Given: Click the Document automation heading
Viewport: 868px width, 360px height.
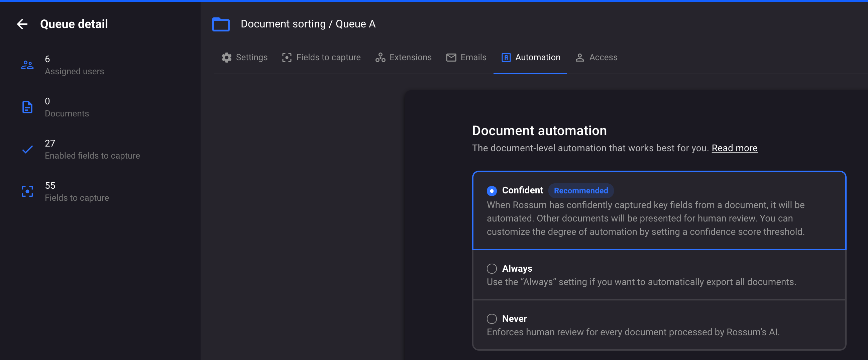Looking at the screenshot, I should (x=539, y=131).
